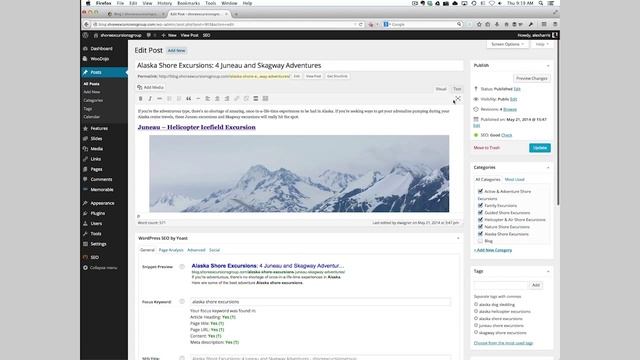
Task: Check the Blog category
Action: click(x=480, y=241)
